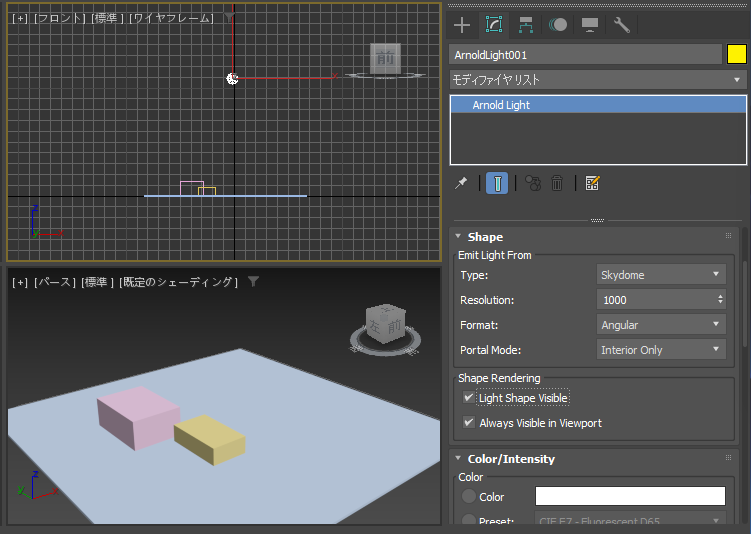Open the Create panel plus icon

[462, 25]
